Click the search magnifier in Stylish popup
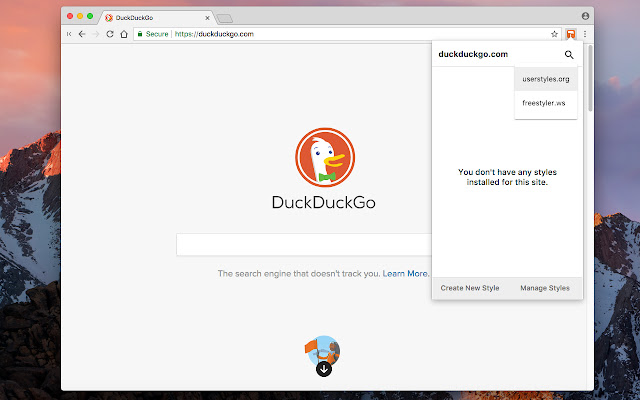This screenshot has width=640, height=400. click(569, 55)
